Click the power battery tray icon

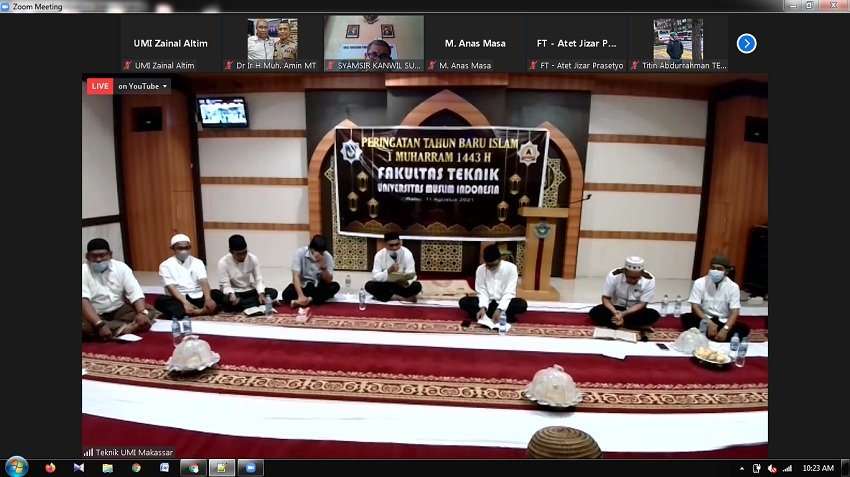click(x=757, y=468)
